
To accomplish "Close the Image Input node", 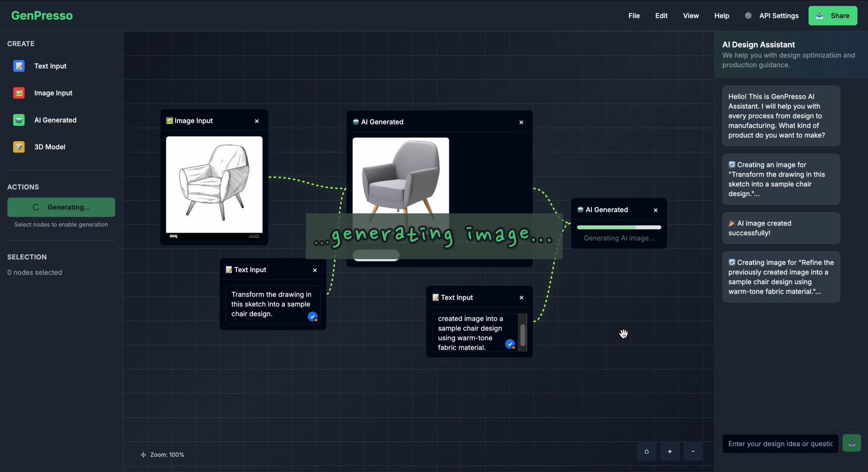I will pyautogui.click(x=257, y=121).
